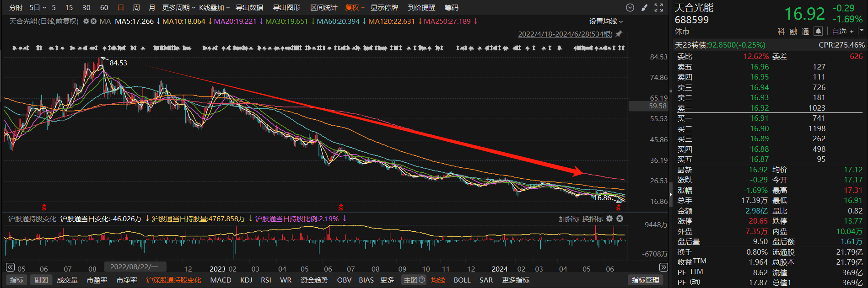Close the sub-chart indicator panel

[x=620, y=219]
